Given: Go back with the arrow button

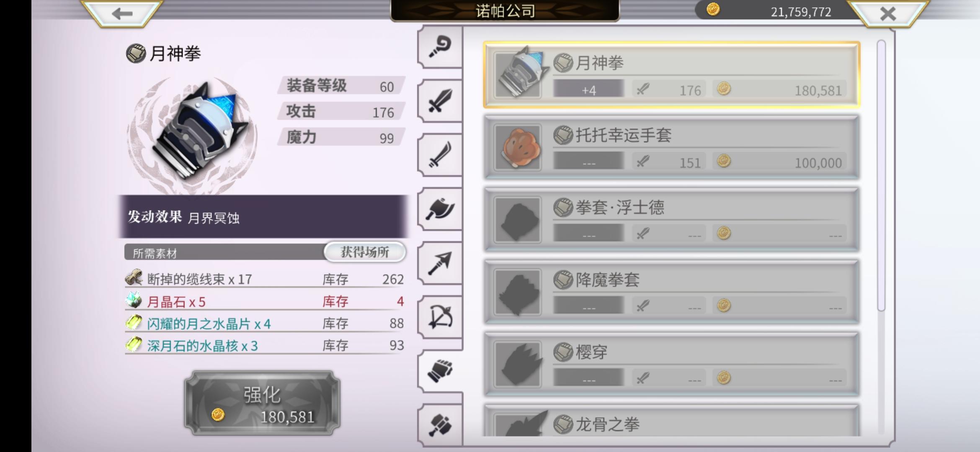Looking at the screenshot, I should 122,13.
